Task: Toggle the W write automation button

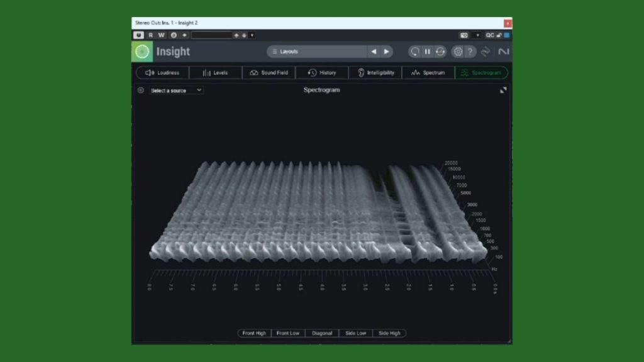Action: click(x=162, y=35)
